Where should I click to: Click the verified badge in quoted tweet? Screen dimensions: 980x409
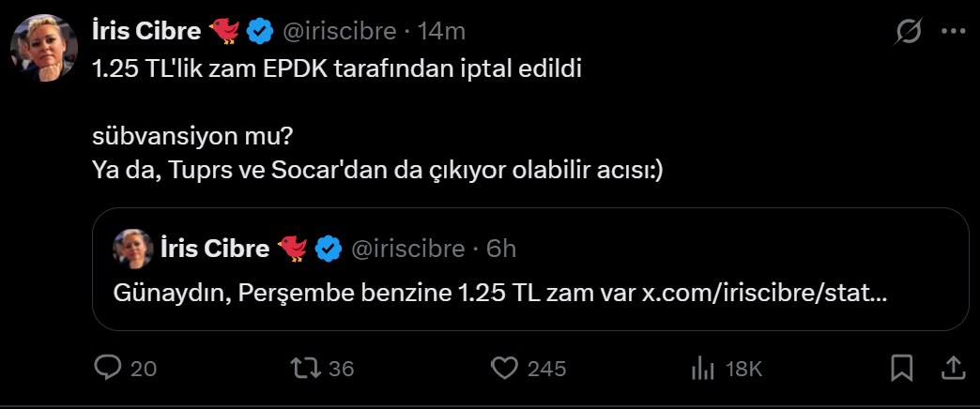(328, 248)
